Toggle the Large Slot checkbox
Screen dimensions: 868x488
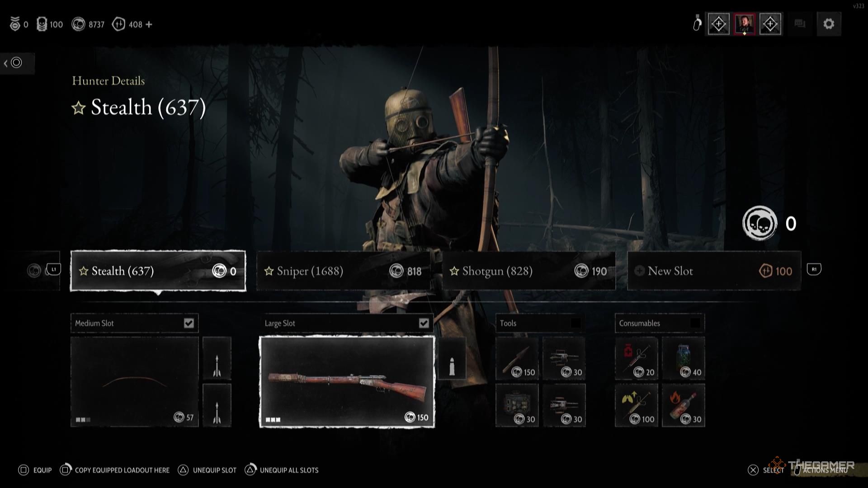tap(424, 323)
